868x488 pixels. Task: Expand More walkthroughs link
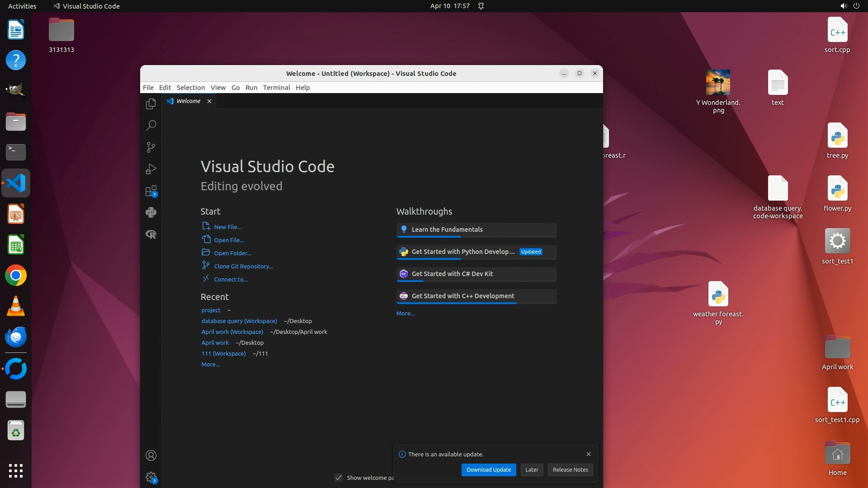(x=406, y=313)
